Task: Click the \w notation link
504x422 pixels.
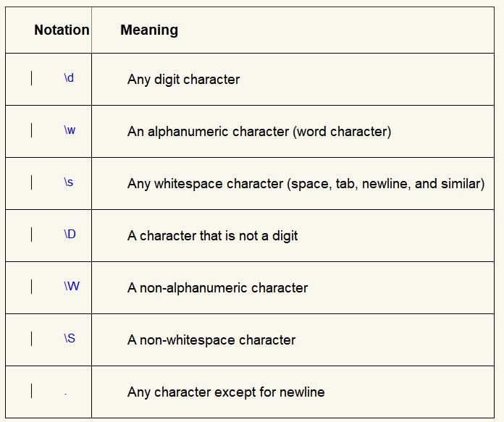Action: 70,130
